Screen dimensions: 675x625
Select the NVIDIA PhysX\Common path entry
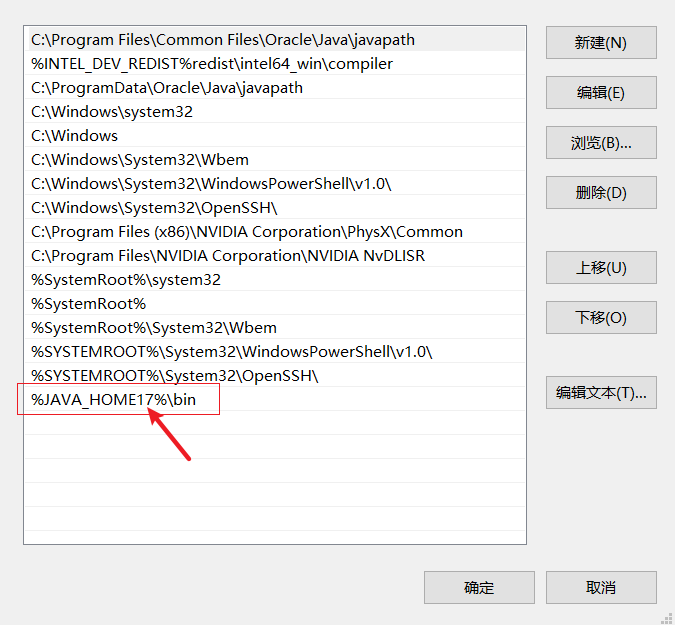275,232
